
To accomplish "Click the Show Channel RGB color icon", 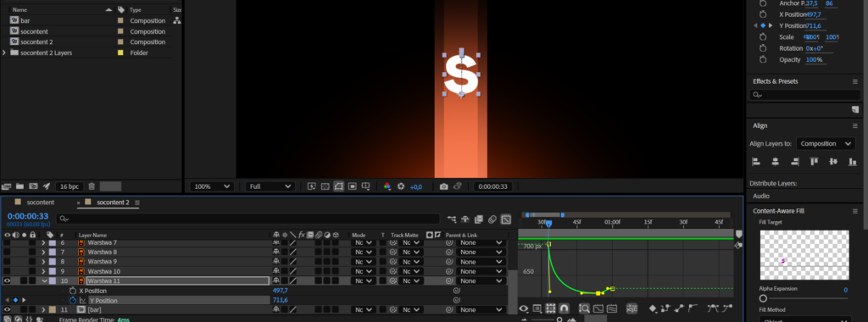I will 387,186.
